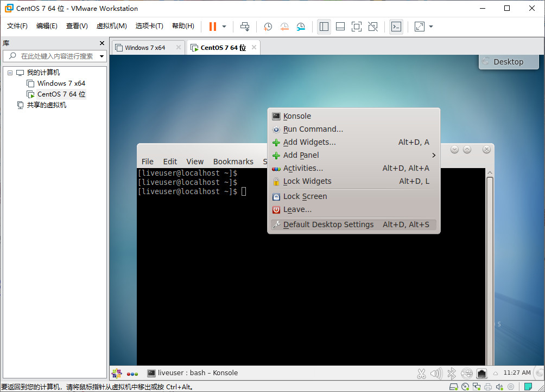Open the Konsole File menu
Viewport: 545px width, 392px height.
tap(147, 162)
